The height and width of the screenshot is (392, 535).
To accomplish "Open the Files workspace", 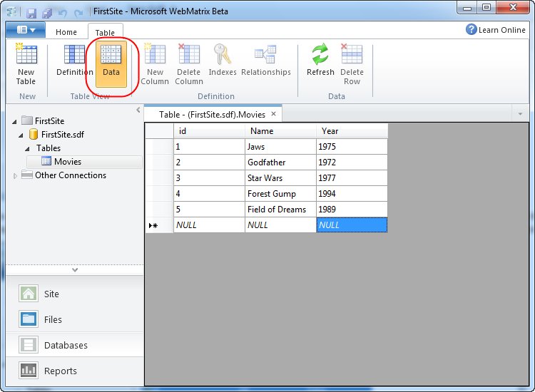I will tap(74, 319).
